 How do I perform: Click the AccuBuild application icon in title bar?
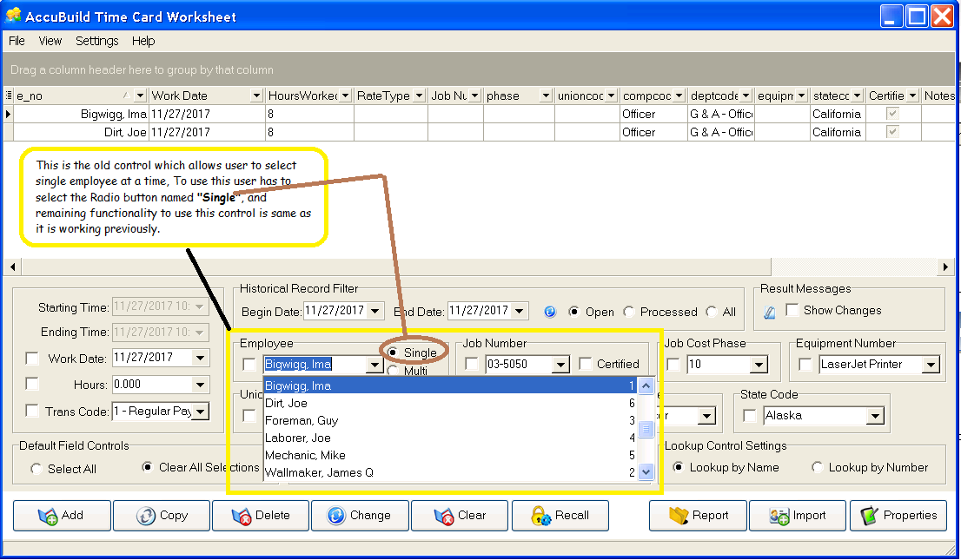(13, 16)
